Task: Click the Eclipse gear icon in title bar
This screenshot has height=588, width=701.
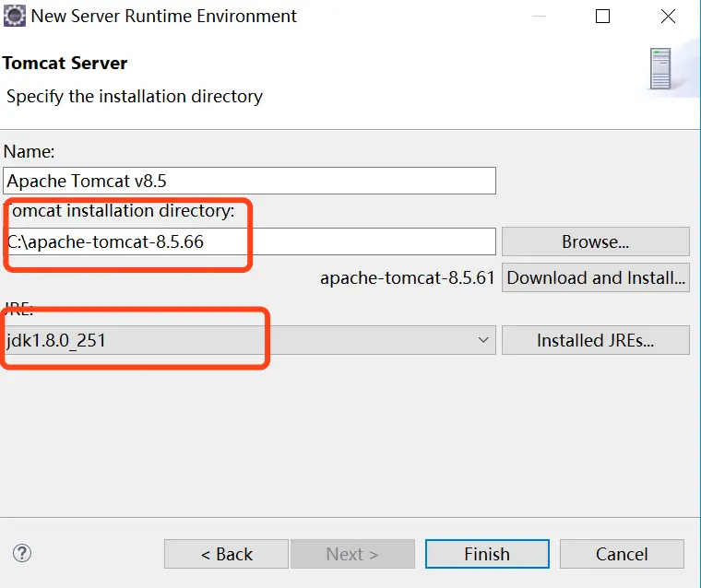Action: coord(15,16)
